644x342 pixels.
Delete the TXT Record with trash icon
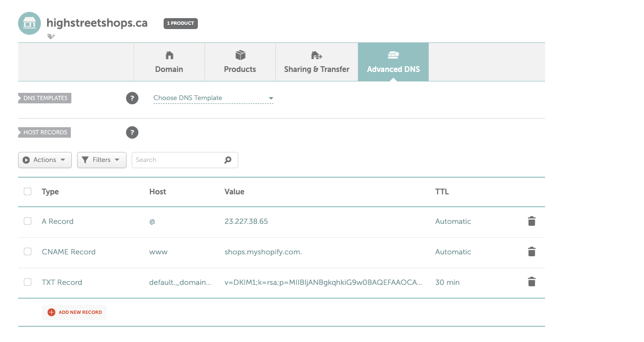point(531,282)
